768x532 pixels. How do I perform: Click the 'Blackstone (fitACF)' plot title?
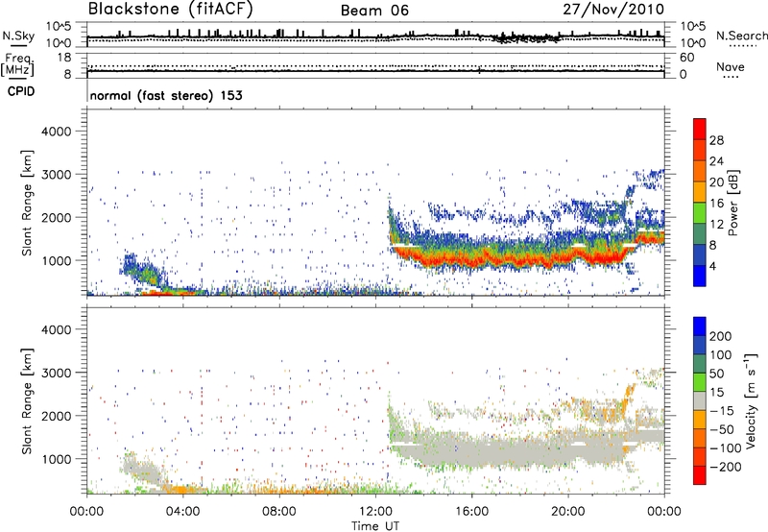pos(171,10)
